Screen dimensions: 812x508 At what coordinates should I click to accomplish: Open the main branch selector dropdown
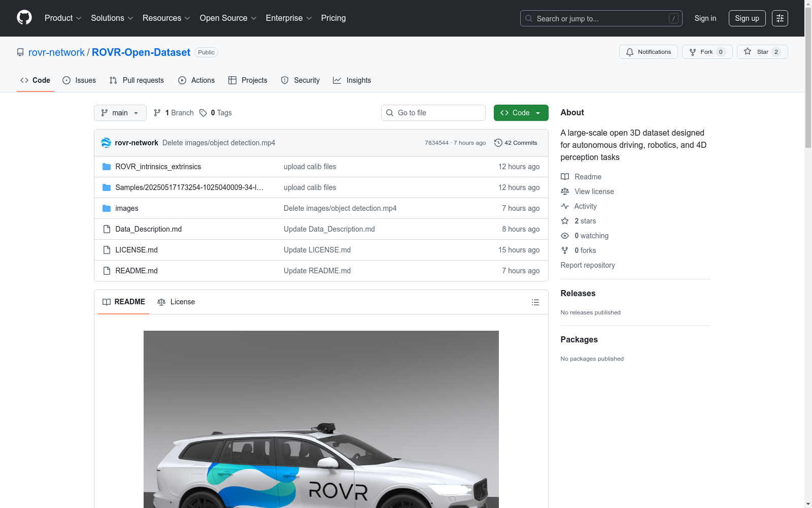[x=120, y=113]
